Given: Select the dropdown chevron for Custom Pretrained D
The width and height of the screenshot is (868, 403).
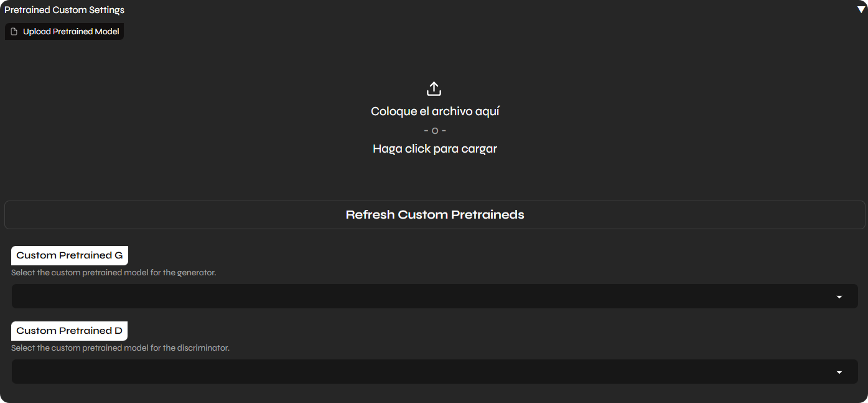Looking at the screenshot, I should [x=839, y=372].
